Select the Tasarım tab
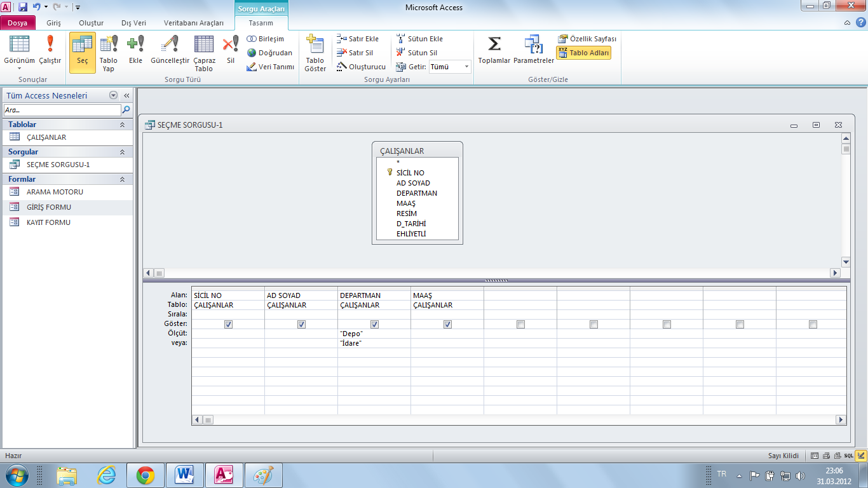 coord(261,23)
